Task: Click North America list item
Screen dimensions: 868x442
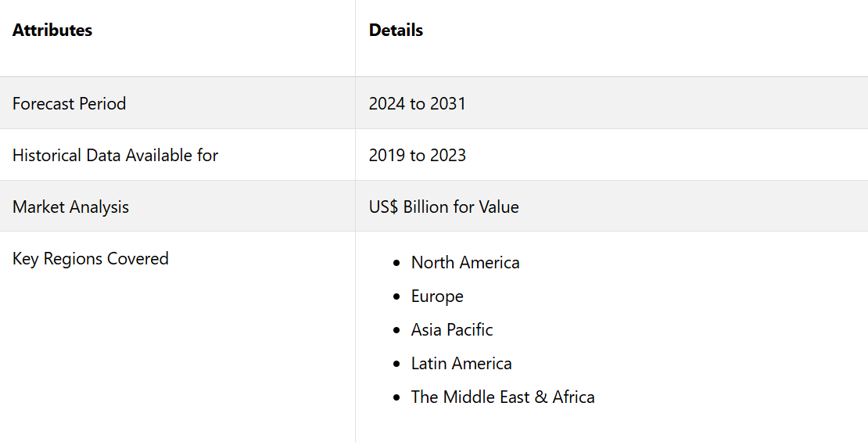Action: [x=465, y=263]
